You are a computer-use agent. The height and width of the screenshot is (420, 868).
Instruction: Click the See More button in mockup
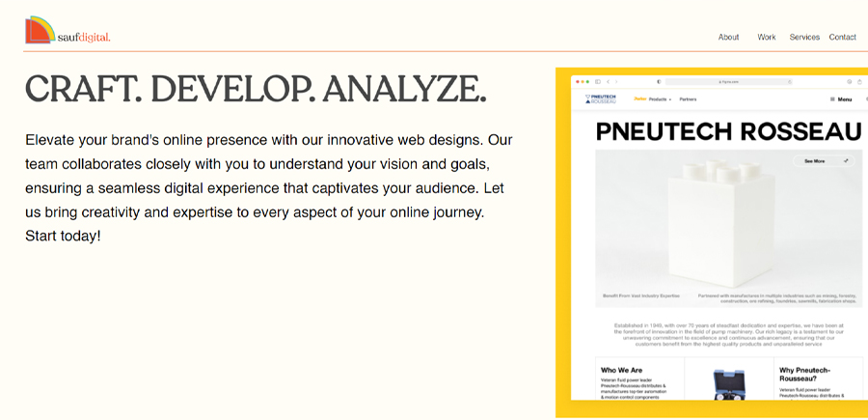[815, 161]
